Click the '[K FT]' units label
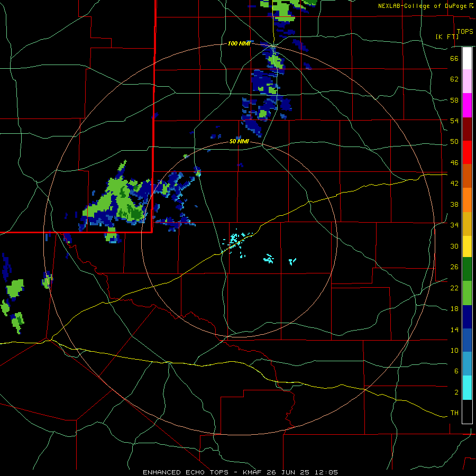This screenshot has height=476, width=476. click(447, 36)
